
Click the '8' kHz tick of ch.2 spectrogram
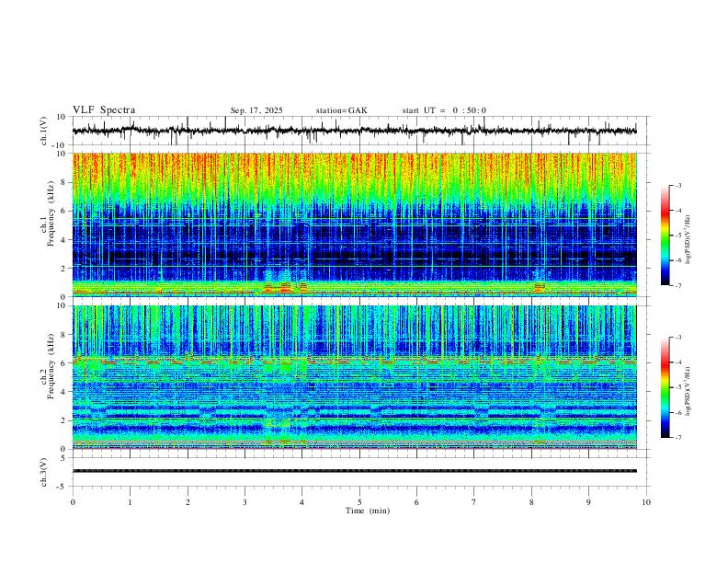pyautogui.click(x=64, y=335)
